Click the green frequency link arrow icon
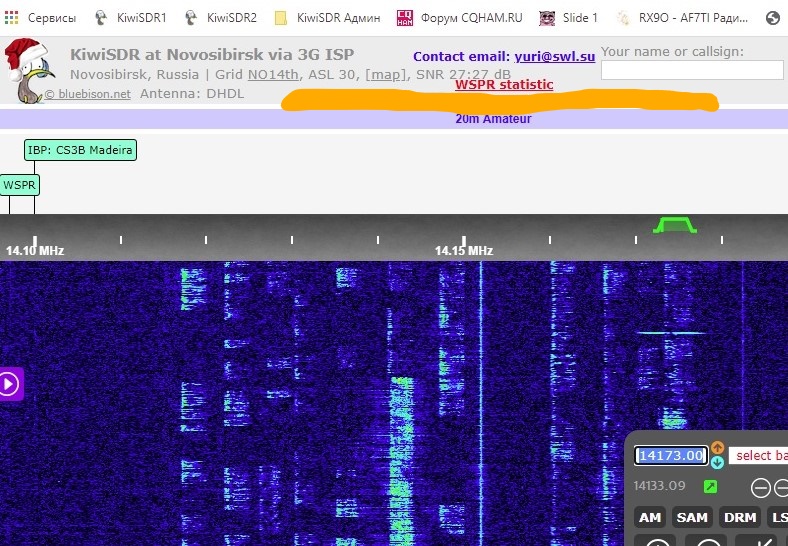The width and height of the screenshot is (788, 546). [710, 487]
